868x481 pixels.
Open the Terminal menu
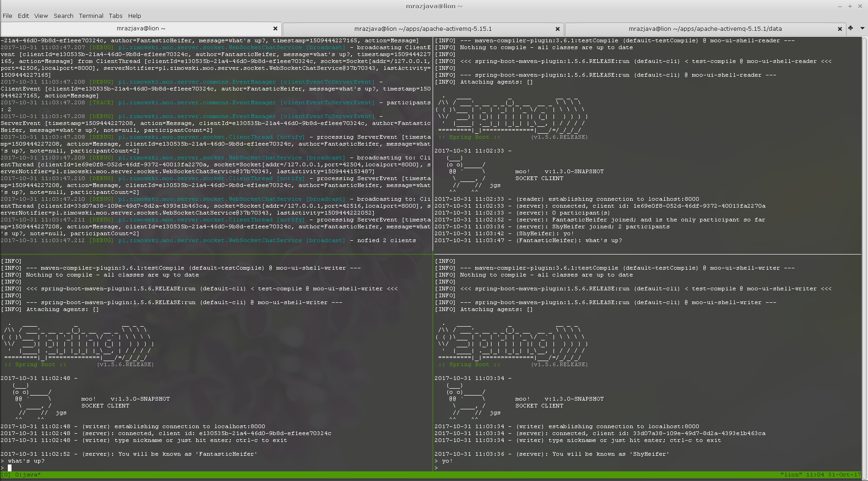[x=91, y=16]
